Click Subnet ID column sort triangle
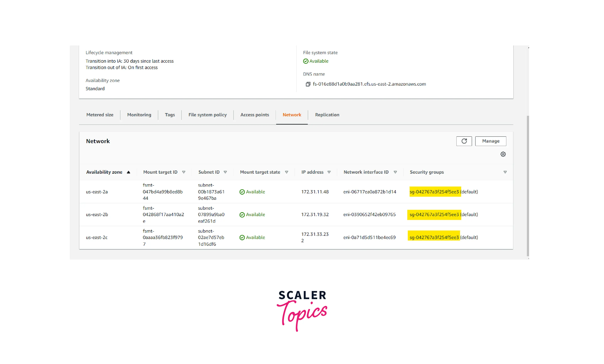 pyautogui.click(x=225, y=172)
